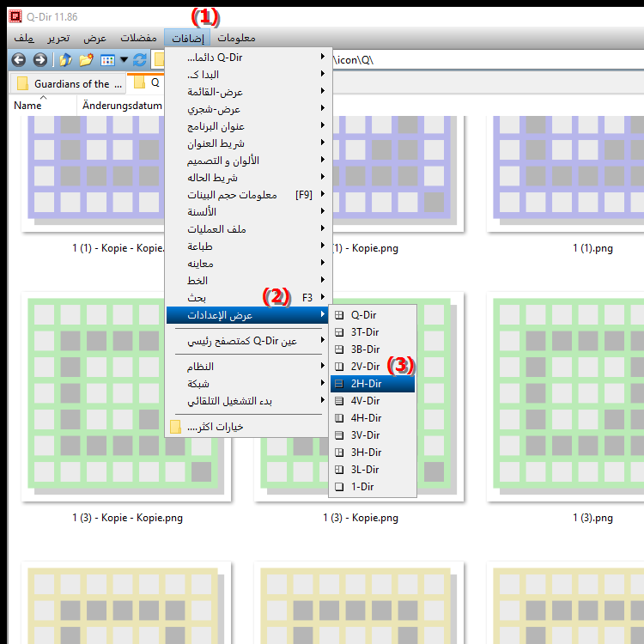This screenshot has width=644, height=644.
Task: Select the 1-Dir single pane icon
Action: tap(339, 487)
